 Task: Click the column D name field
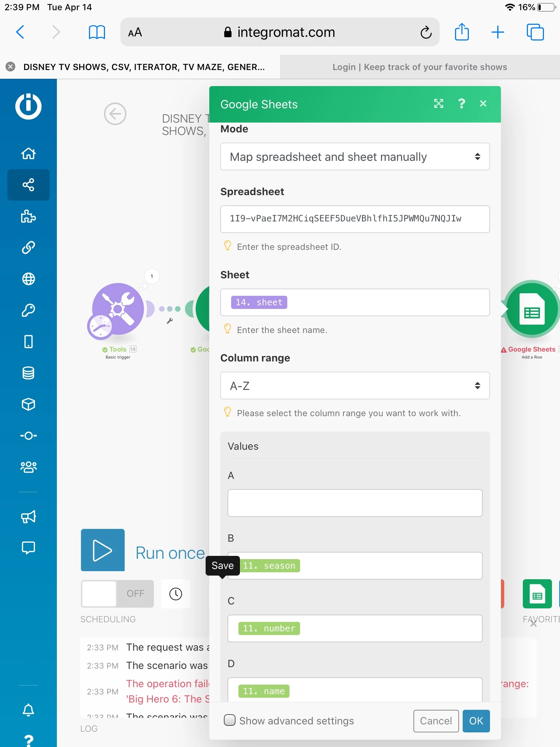point(355,690)
